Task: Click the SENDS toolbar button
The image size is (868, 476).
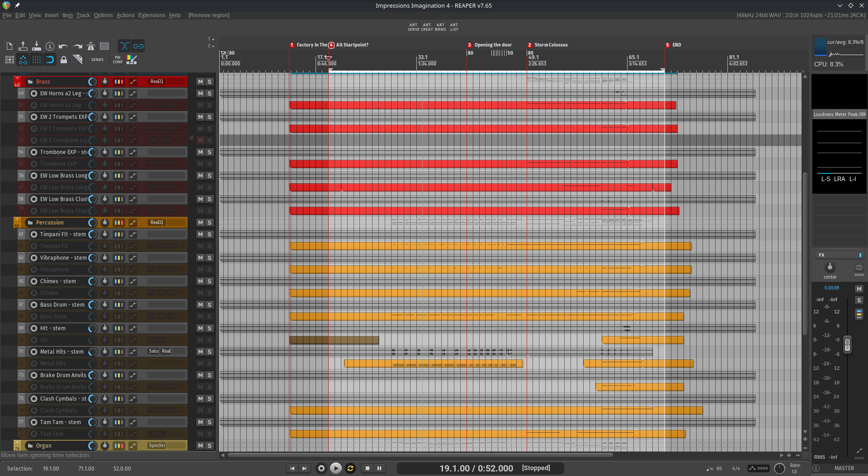Action: 97,60
